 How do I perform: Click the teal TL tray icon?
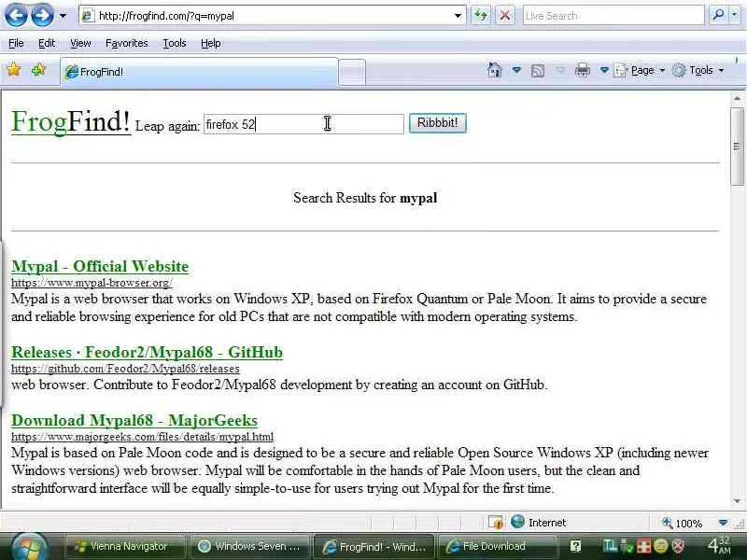pos(610,546)
